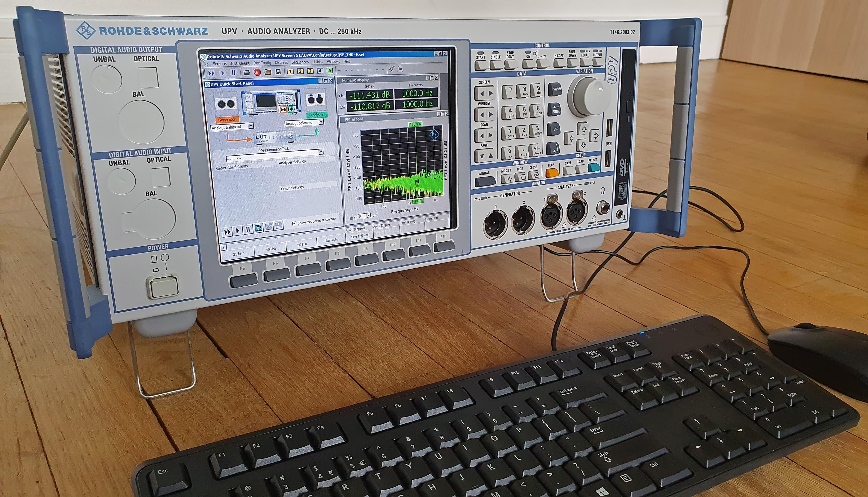The image size is (868, 497).
Task: Click Quick Start Panel title icon
Action: [207, 85]
